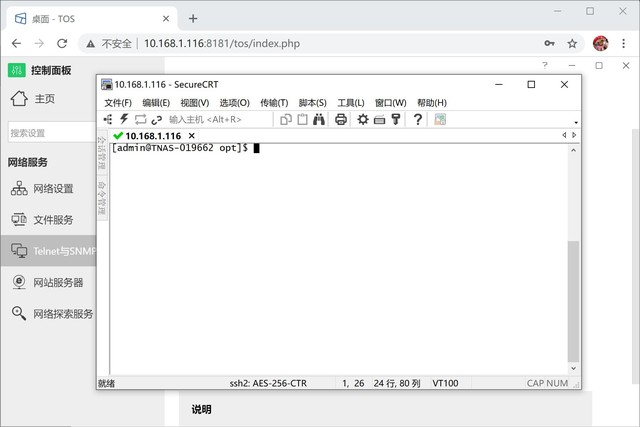
Task: Reload the page in browser
Action: pyautogui.click(x=62, y=43)
